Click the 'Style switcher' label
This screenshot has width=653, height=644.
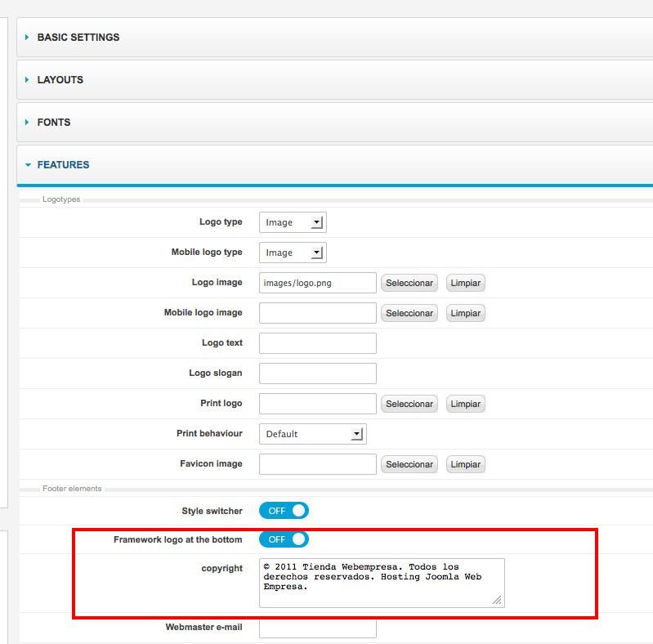pos(212,511)
